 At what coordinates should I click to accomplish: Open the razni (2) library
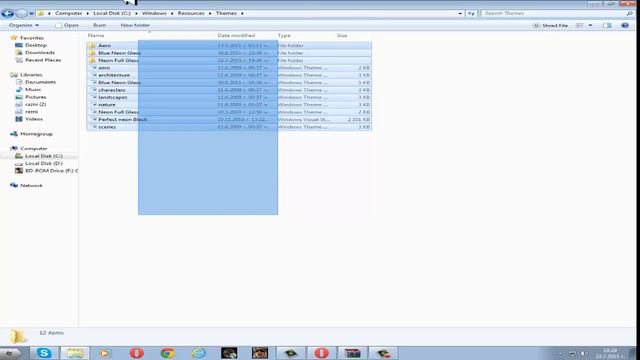click(35, 104)
